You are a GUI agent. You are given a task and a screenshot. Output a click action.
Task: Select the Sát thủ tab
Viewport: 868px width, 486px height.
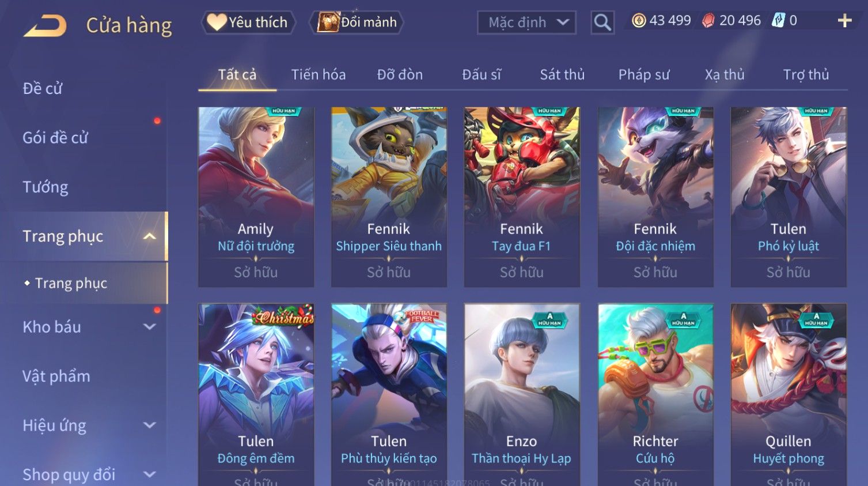tap(562, 75)
